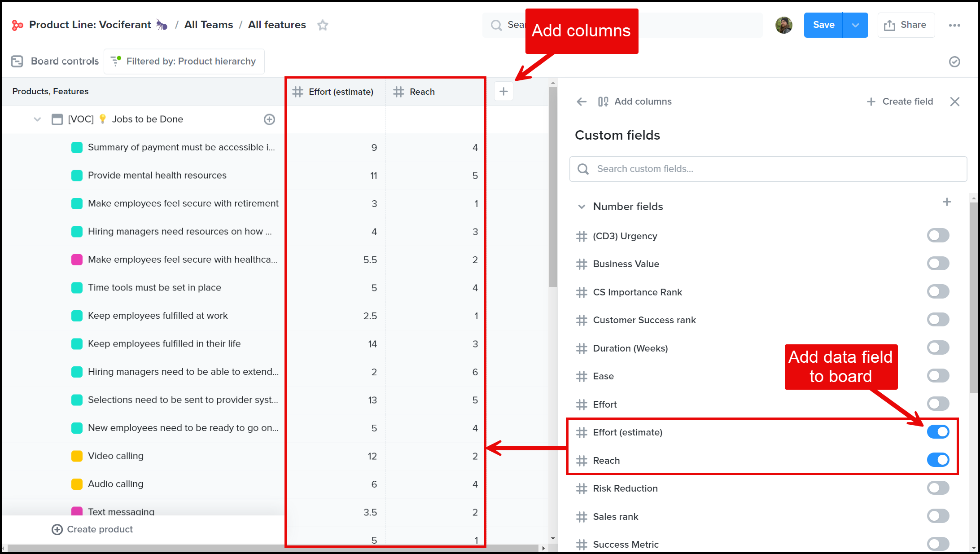Enable the (CD3) Urgency toggle
The height and width of the screenshot is (554, 980).
click(x=938, y=235)
